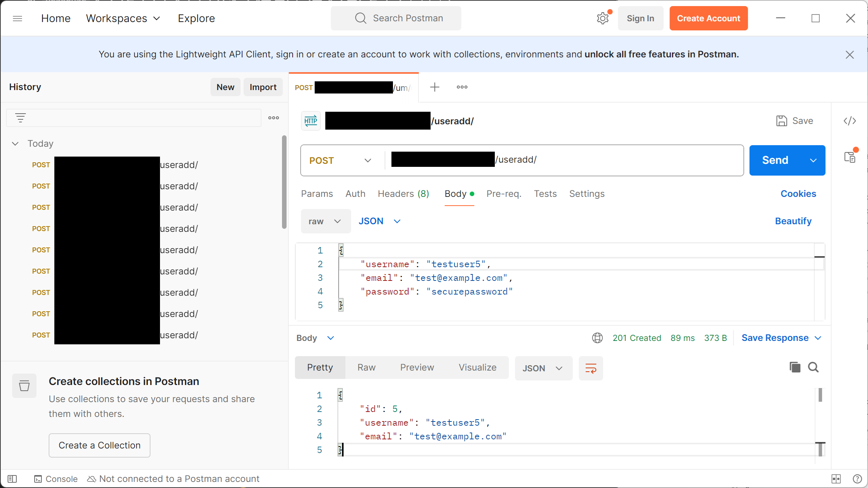Switch to the Headers (8) tab

click(x=403, y=194)
